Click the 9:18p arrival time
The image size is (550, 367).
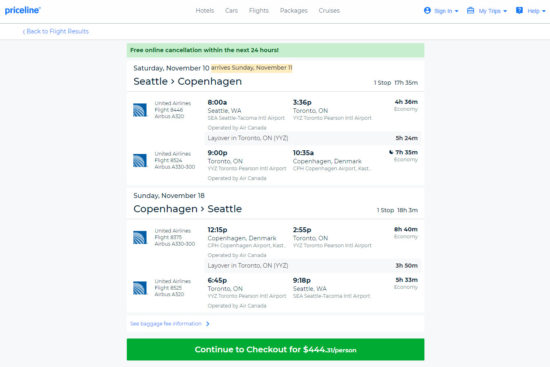(x=302, y=280)
